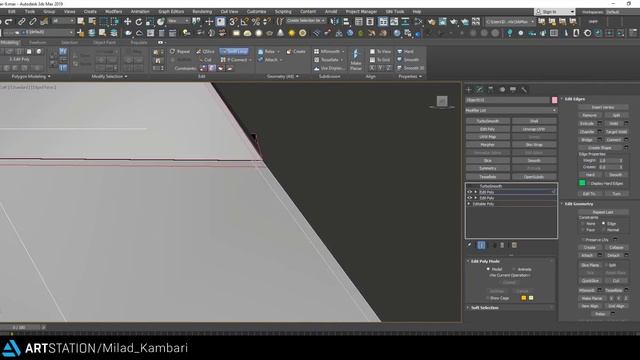Open the Modifiers menu

coord(113,12)
